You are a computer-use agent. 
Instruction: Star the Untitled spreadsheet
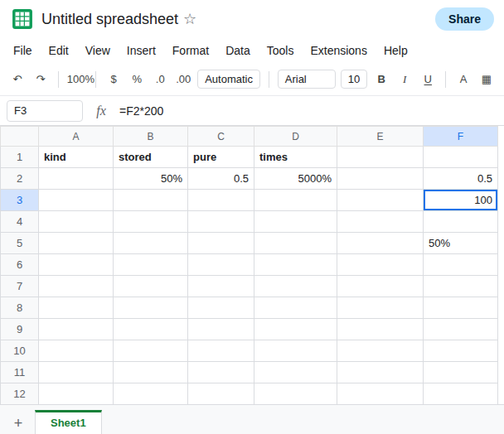tap(190, 19)
